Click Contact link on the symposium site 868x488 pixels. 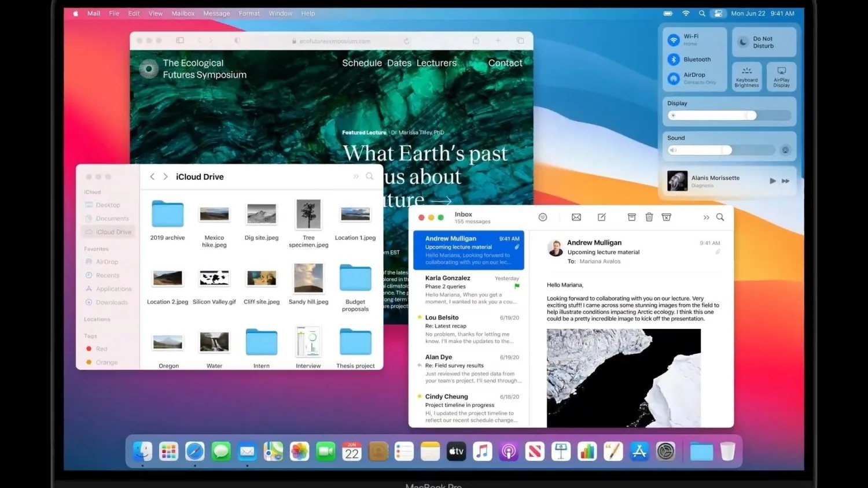tap(505, 63)
